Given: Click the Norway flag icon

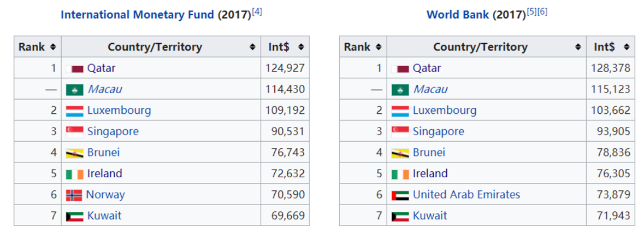Looking at the screenshot, I should tap(74, 195).
